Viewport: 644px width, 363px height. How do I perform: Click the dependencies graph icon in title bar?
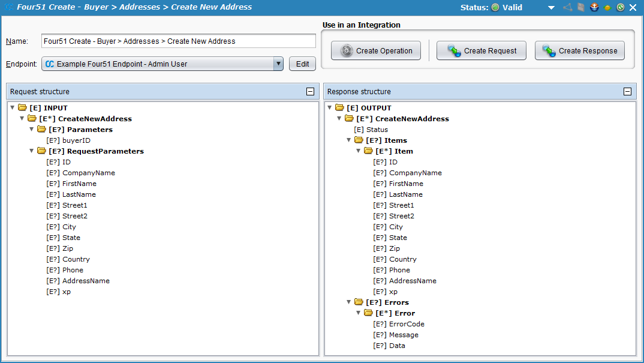coord(567,8)
